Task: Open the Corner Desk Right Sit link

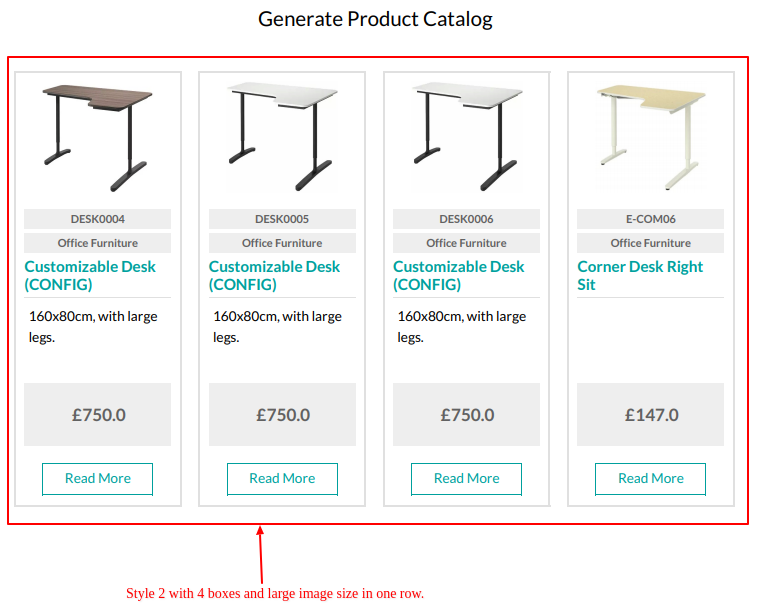Action: [640, 275]
